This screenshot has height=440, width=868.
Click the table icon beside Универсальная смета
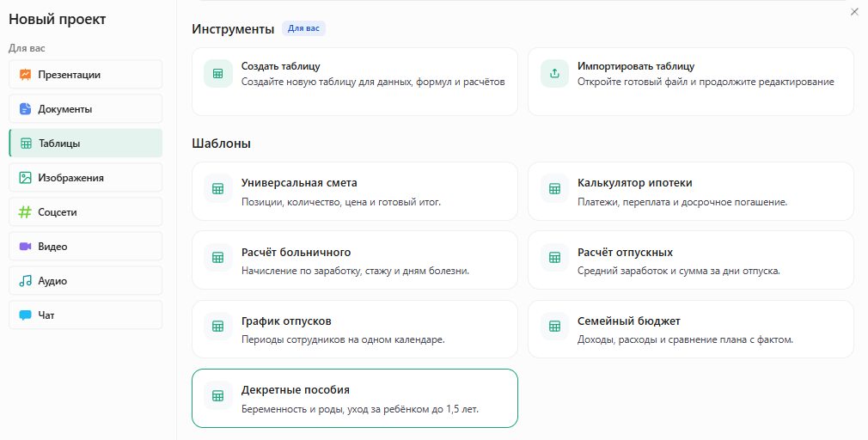[x=218, y=189]
